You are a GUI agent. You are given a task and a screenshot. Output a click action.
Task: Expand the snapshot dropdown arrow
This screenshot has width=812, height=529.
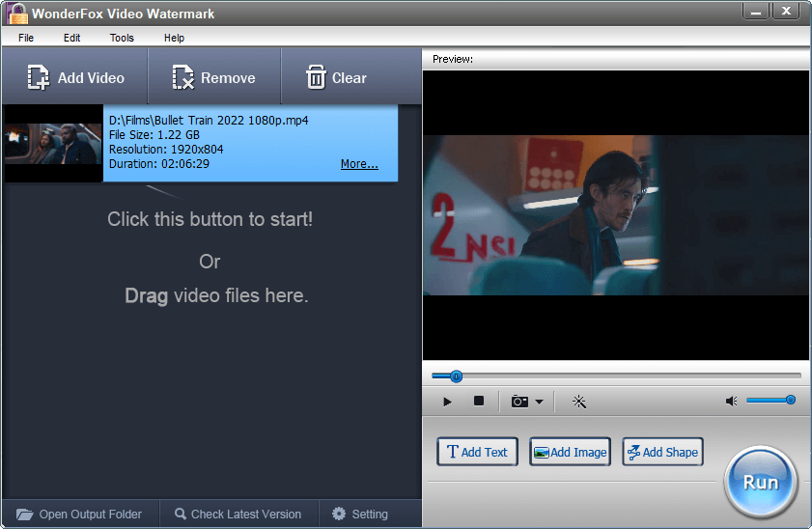point(539,402)
